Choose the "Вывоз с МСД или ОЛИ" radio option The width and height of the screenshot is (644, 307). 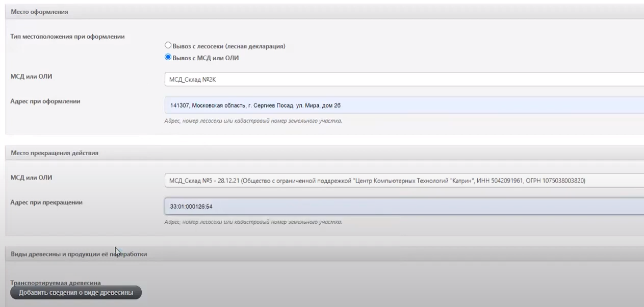pyautogui.click(x=168, y=58)
